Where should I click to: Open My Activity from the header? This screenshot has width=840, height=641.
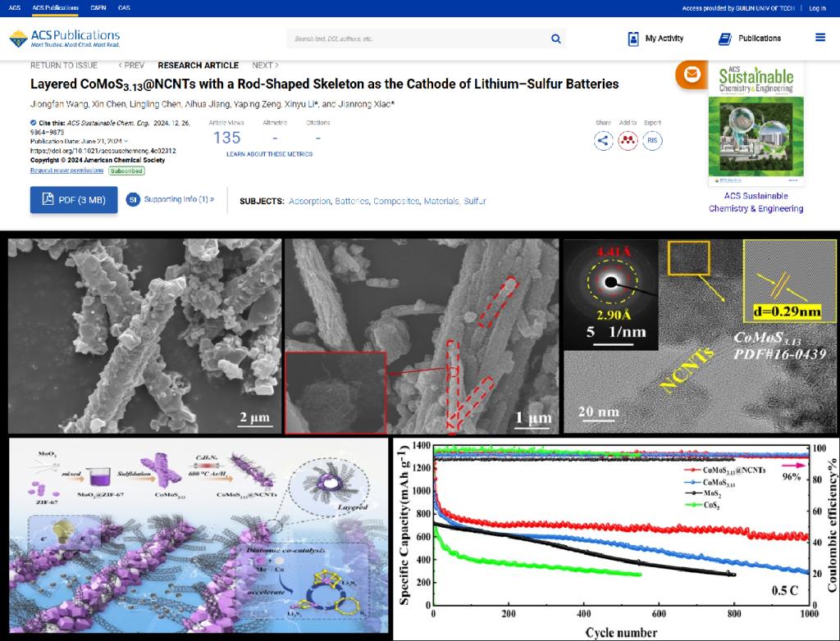click(655, 39)
